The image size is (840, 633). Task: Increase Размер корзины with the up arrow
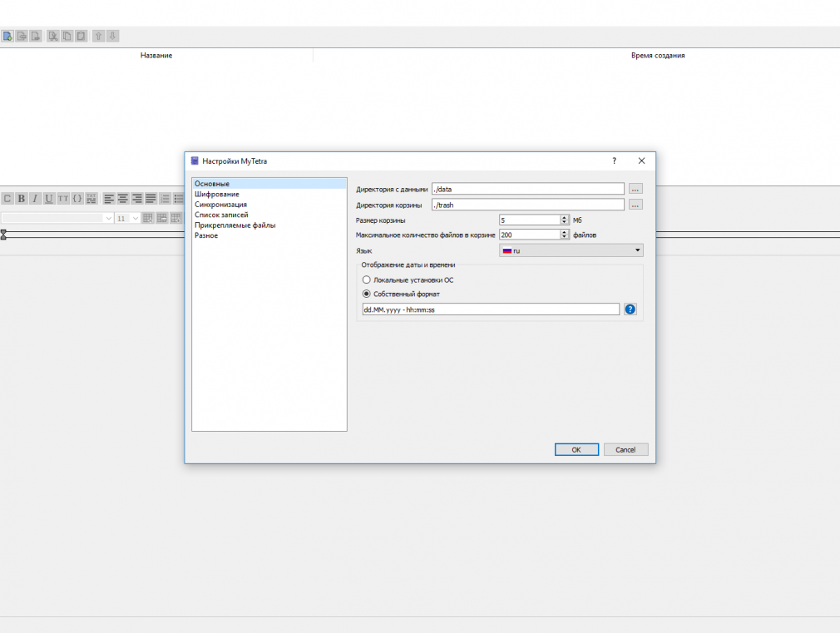pyautogui.click(x=564, y=218)
